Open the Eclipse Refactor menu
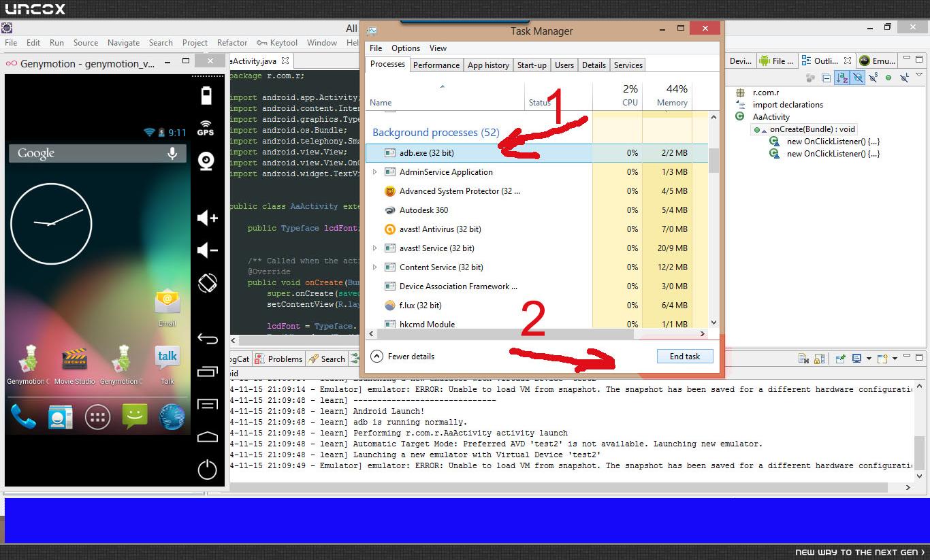Screen dimensions: 930x560 tap(232, 43)
